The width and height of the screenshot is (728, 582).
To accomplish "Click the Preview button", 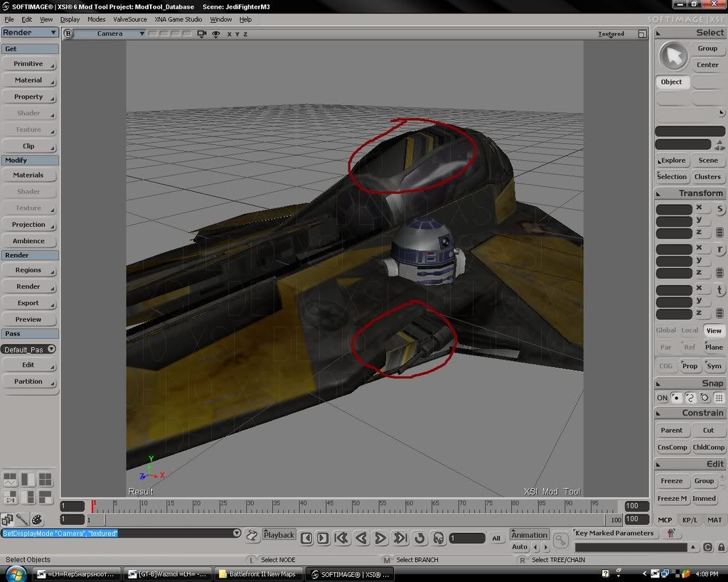I will click(28, 319).
